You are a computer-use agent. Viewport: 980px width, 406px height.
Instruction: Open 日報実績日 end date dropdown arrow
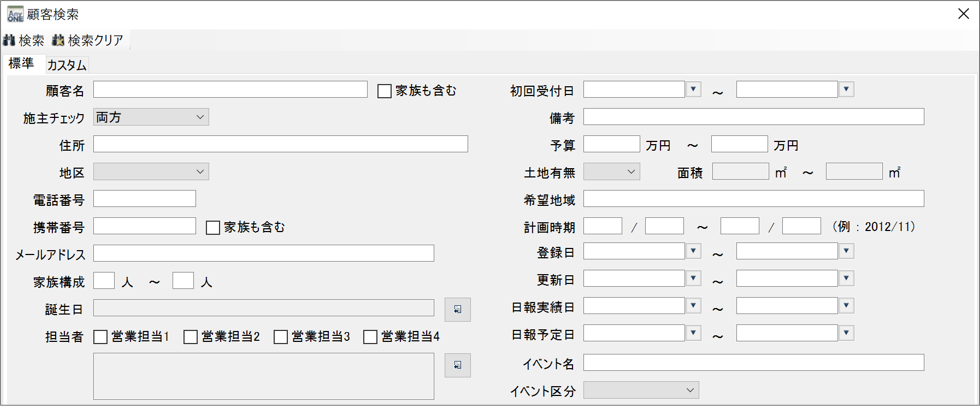(846, 305)
